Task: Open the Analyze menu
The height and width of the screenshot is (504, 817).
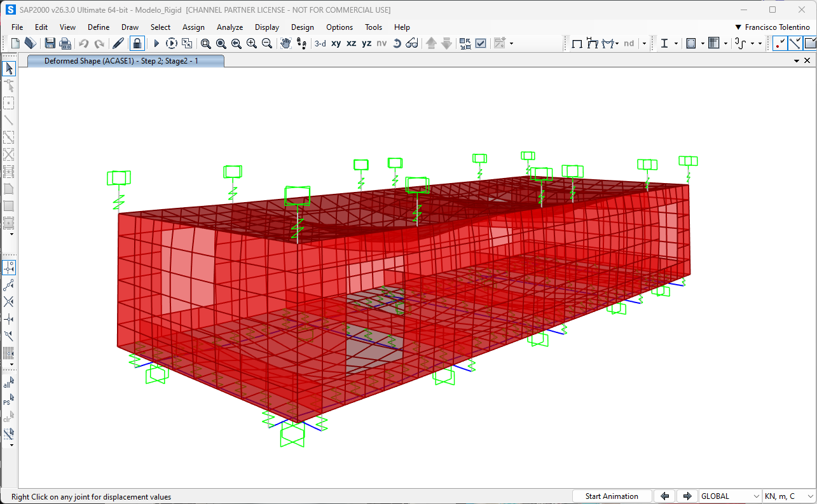Action: pyautogui.click(x=230, y=27)
